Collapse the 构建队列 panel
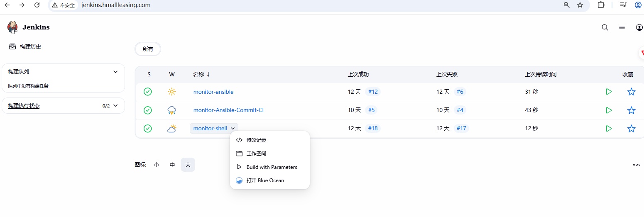The height and width of the screenshot is (217, 644). pyautogui.click(x=115, y=72)
